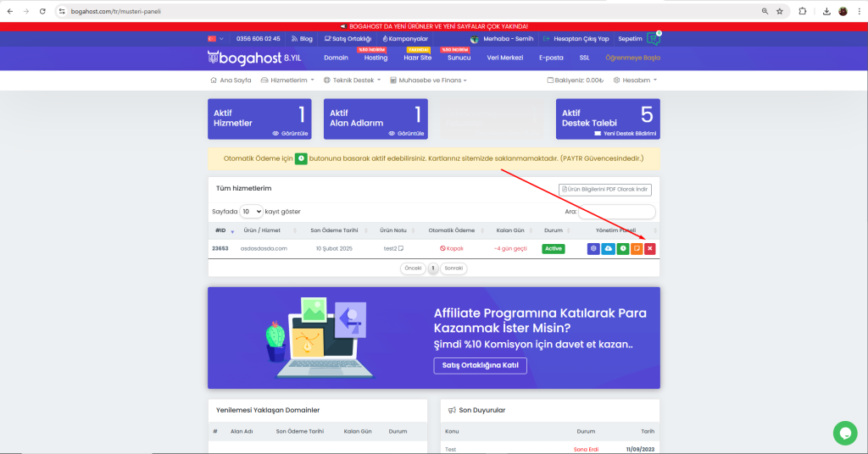Expand the Hizmetlerim menu
The height and width of the screenshot is (454, 868).
coord(287,80)
